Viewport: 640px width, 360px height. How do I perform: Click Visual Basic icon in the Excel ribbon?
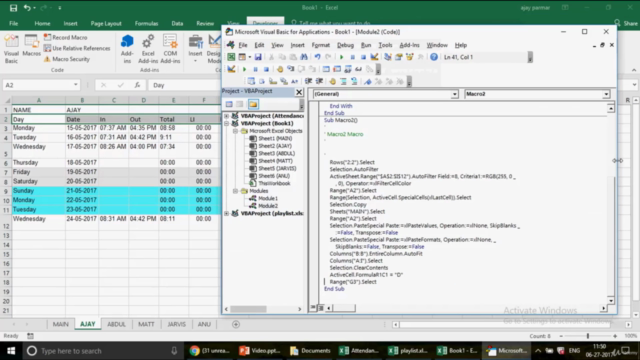pyautogui.click(x=11, y=49)
